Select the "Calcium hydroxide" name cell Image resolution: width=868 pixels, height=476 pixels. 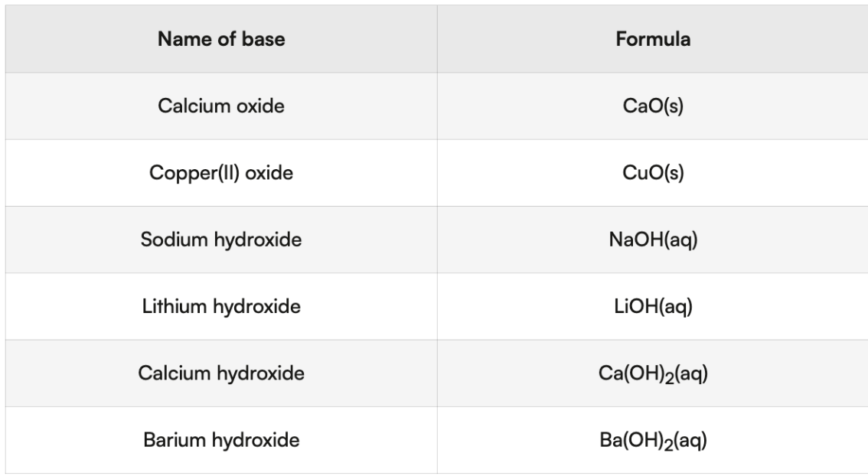click(x=221, y=373)
